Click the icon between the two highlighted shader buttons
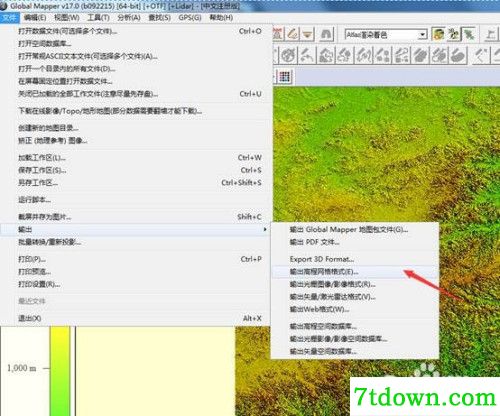500x416 pixels. (x=454, y=34)
